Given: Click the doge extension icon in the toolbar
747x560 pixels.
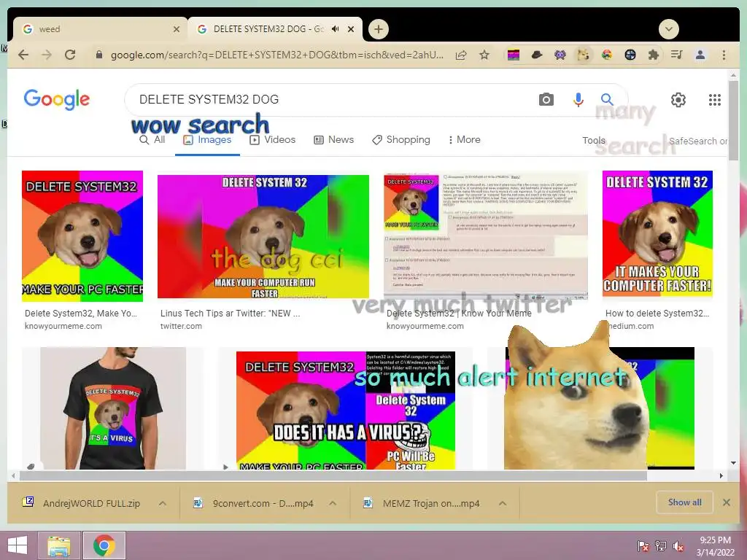Looking at the screenshot, I should click(x=583, y=55).
